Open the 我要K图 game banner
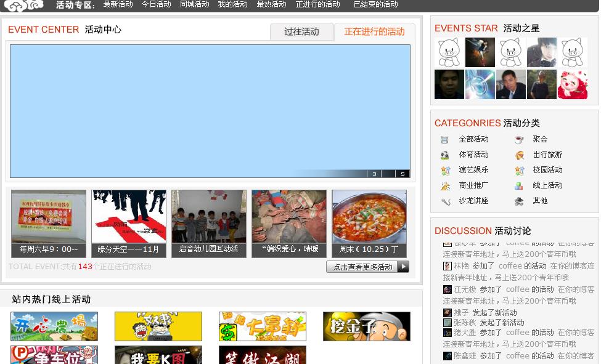Image resolution: width=601 pixels, height=364 pixels. click(x=158, y=355)
